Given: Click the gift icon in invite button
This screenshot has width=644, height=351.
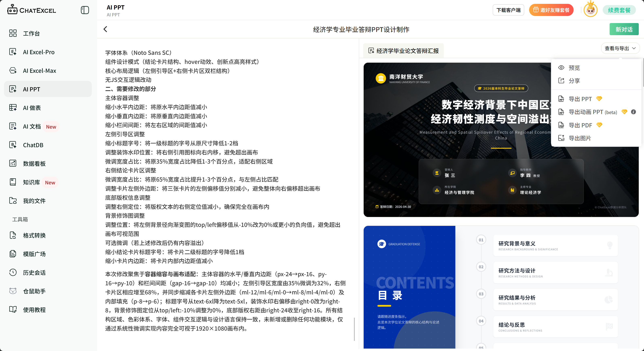Looking at the screenshot, I should pos(536,10).
